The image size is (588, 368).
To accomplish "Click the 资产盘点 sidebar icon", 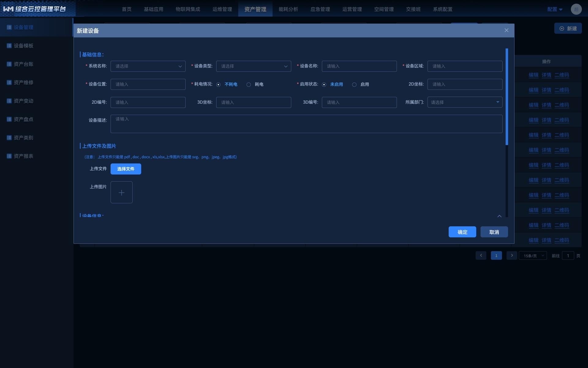I will point(9,119).
